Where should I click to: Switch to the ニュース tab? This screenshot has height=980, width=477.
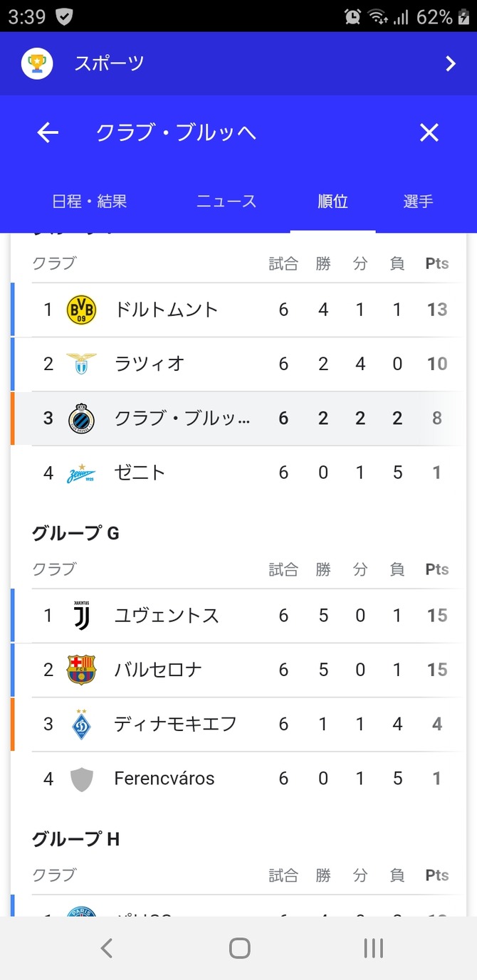tap(226, 201)
